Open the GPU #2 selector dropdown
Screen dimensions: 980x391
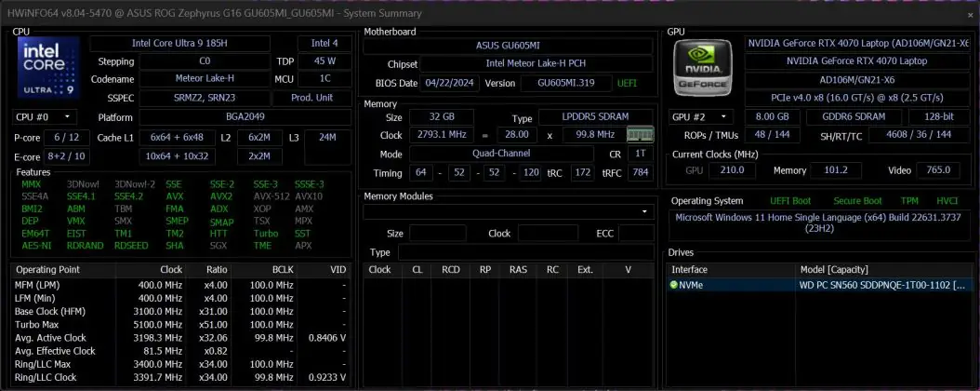(x=701, y=117)
